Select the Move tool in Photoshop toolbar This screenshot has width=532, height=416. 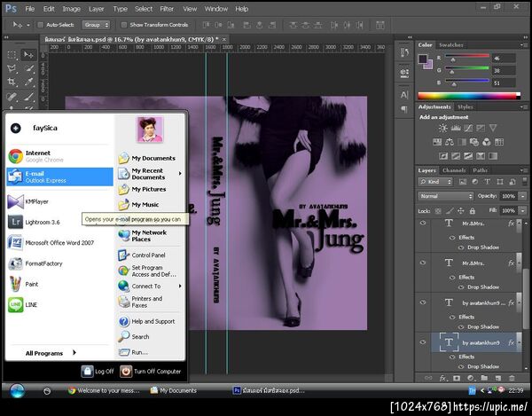pyautogui.click(x=28, y=55)
